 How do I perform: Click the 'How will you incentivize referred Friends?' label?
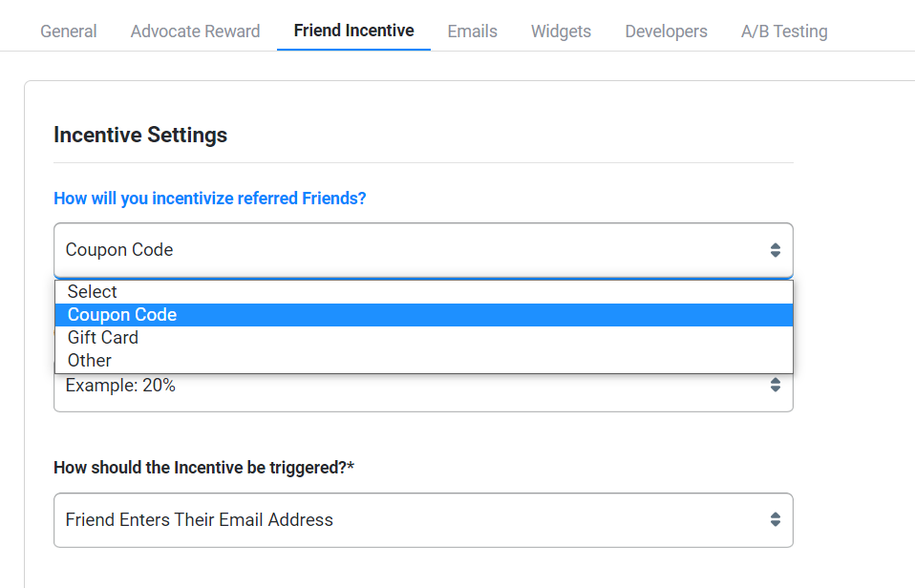coord(210,199)
